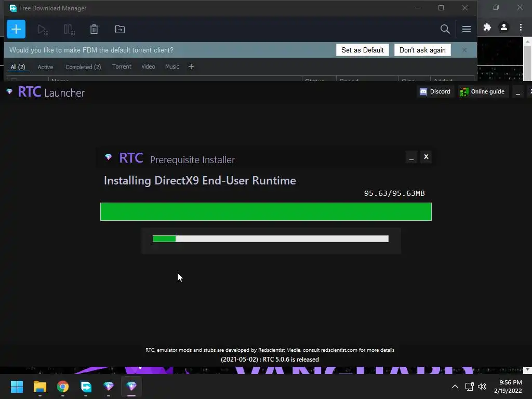532x399 pixels.
Task: Show hidden system tray icons
Action: (x=455, y=387)
